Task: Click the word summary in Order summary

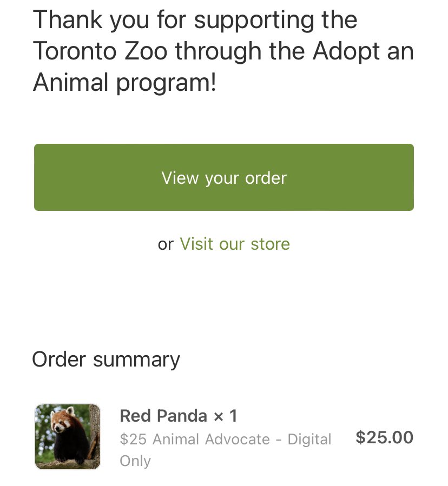Action: (x=136, y=361)
